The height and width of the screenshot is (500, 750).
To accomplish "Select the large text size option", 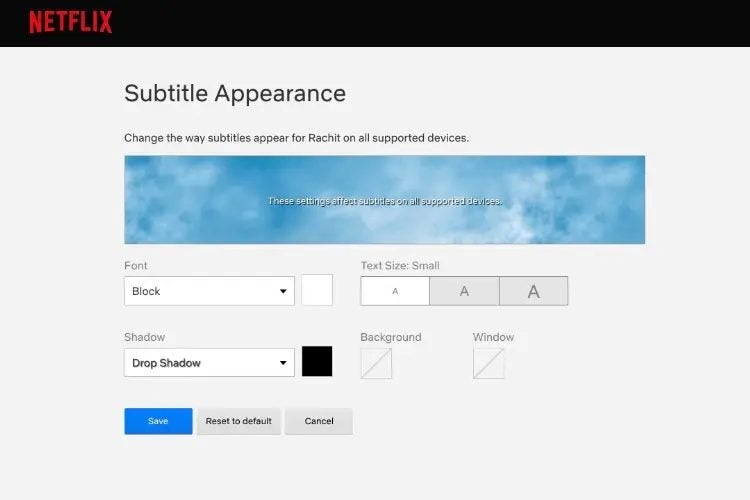I will click(533, 291).
